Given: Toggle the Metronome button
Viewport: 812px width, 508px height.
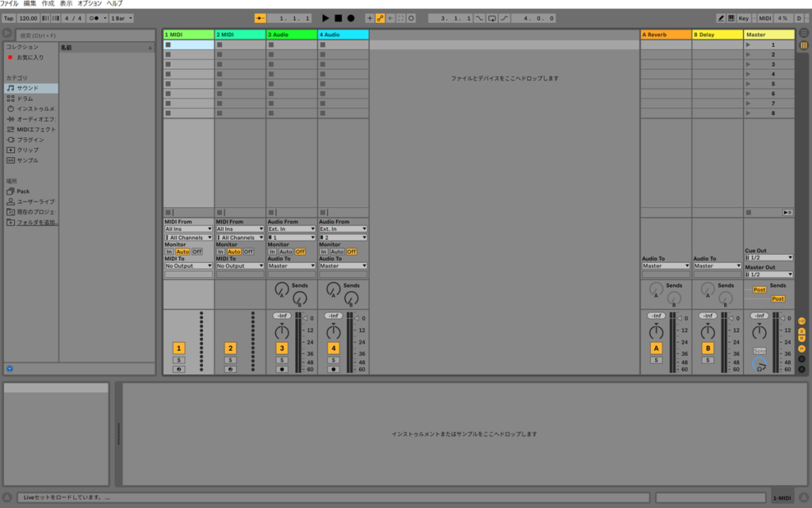Looking at the screenshot, I should click(x=96, y=18).
